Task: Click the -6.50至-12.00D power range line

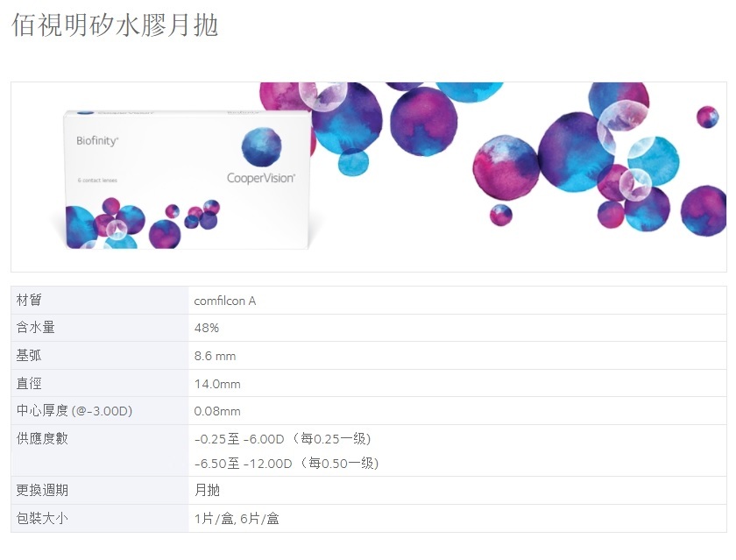Action: tap(287, 463)
